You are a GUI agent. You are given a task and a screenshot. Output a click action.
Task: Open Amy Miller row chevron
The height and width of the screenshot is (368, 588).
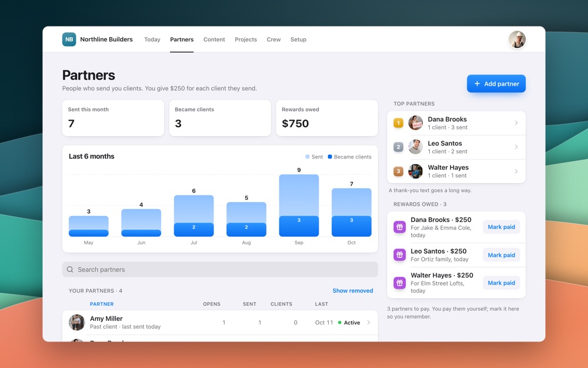coord(369,323)
